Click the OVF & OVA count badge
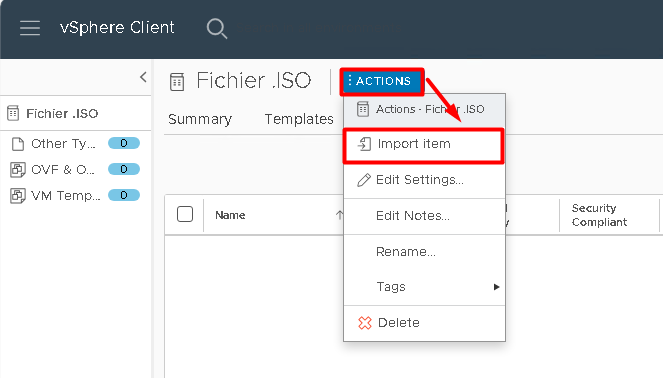 pyautogui.click(x=124, y=169)
